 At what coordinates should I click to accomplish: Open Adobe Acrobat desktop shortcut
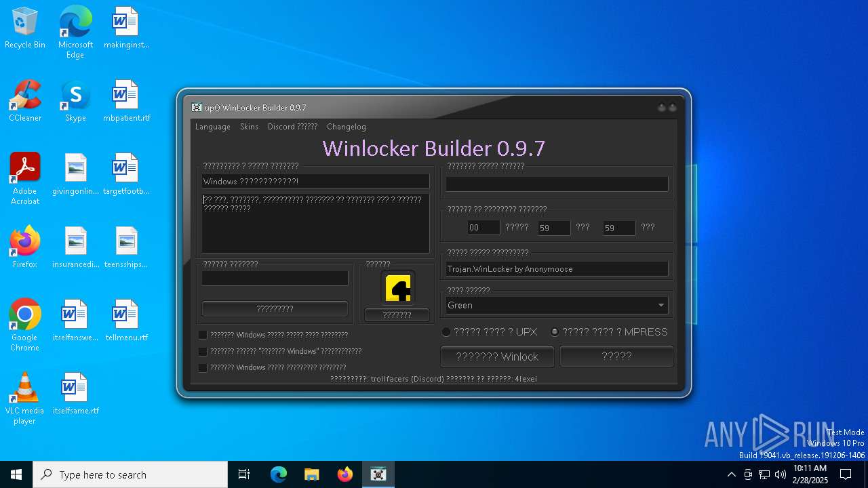click(x=25, y=179)
